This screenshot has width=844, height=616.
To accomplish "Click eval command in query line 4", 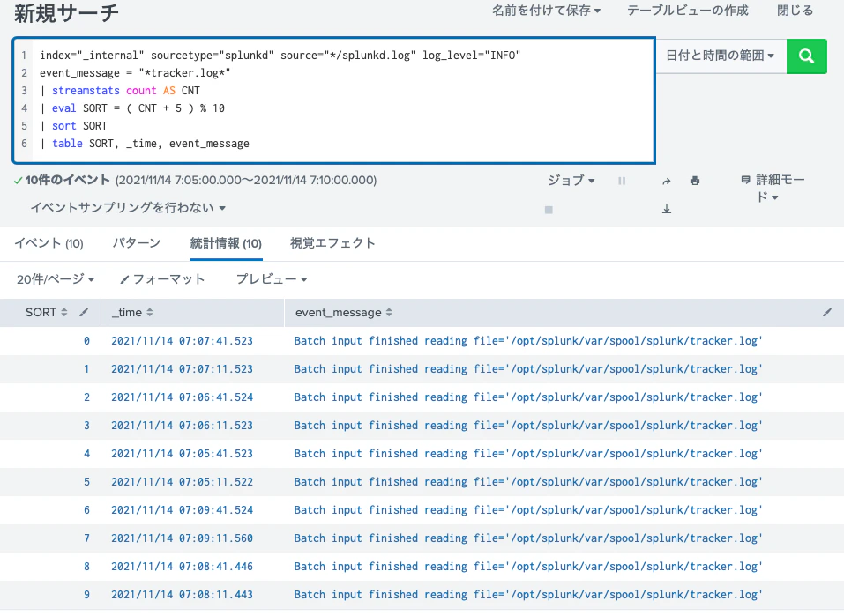I will click(64, 108).
